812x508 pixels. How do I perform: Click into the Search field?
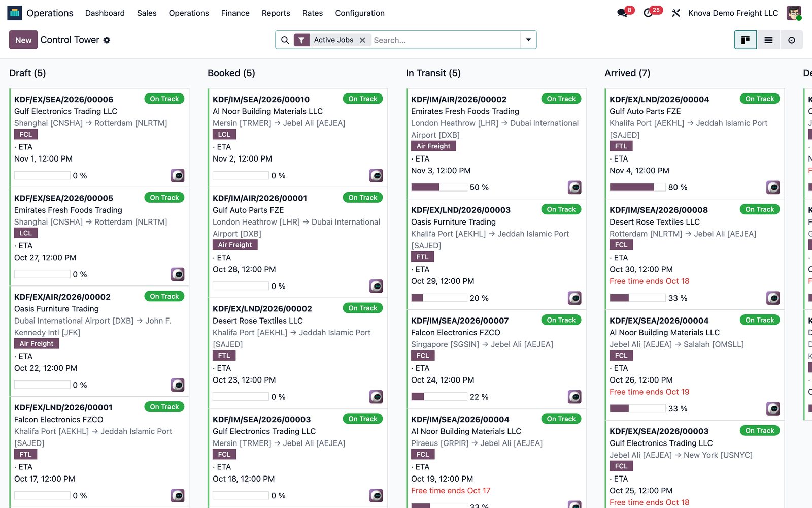[446, 40]
